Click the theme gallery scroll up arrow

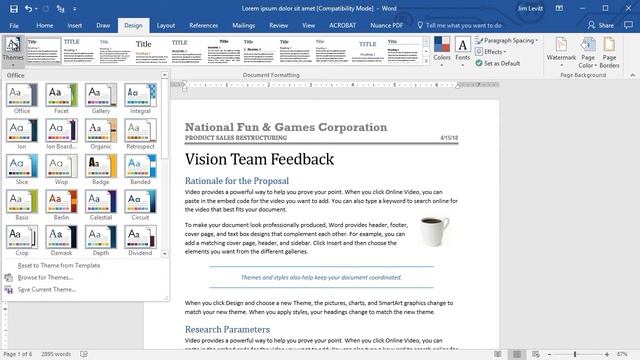[165, 75]
